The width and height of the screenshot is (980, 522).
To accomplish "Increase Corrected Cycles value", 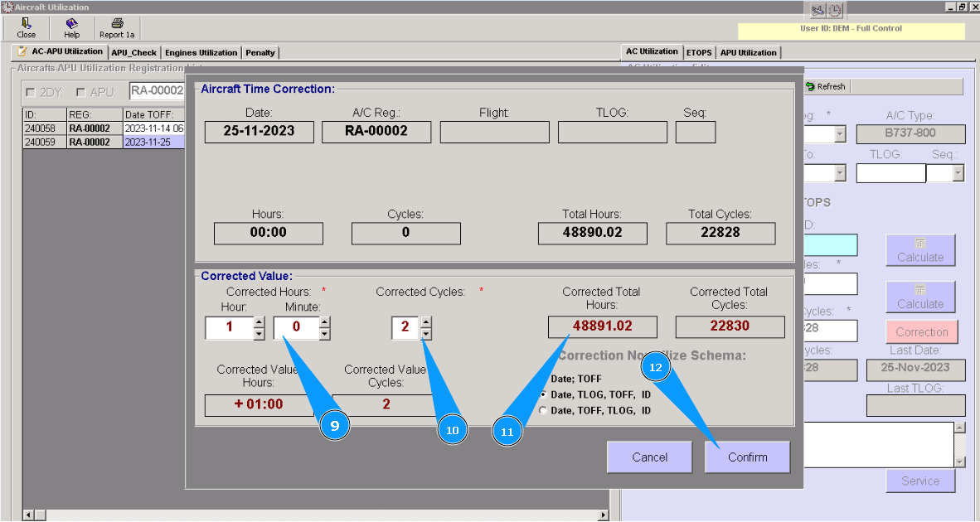I will [425, 323].
